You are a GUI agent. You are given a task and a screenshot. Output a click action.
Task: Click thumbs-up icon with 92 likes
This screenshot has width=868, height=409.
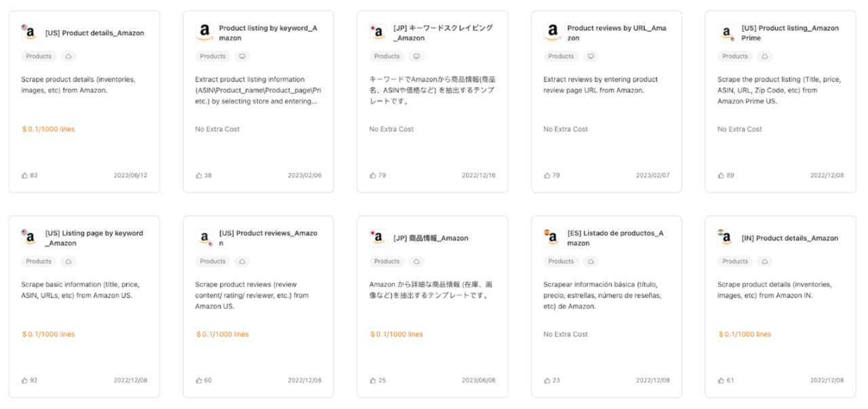24,380
